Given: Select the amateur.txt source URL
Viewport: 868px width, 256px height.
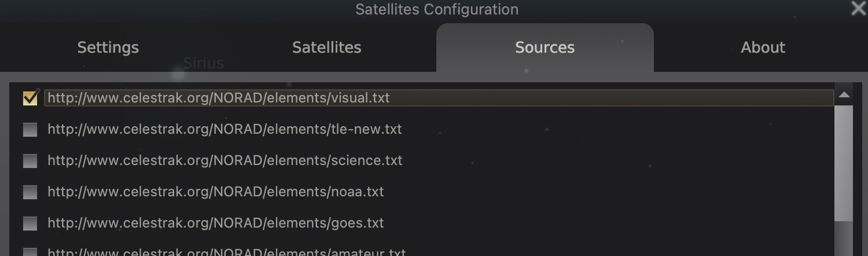Looking at the screenshot, I should tap(226, 253).
